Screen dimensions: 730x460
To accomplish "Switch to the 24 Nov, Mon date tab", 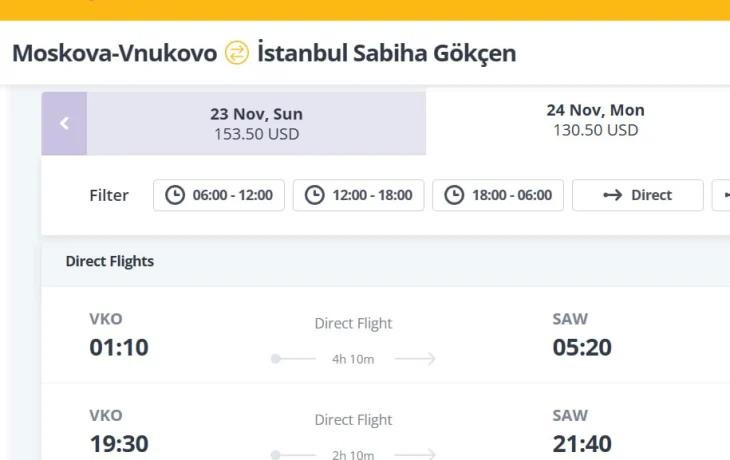I will click(x=595, y=120).
